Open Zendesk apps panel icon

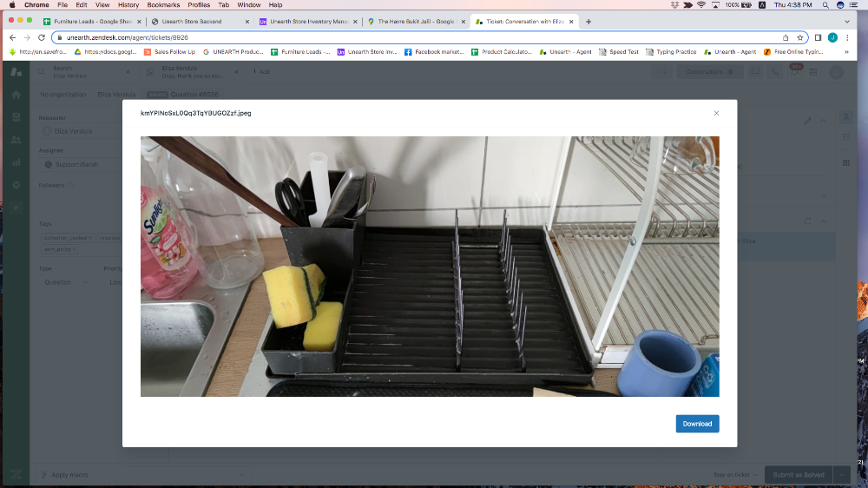[x=845, y=163]
